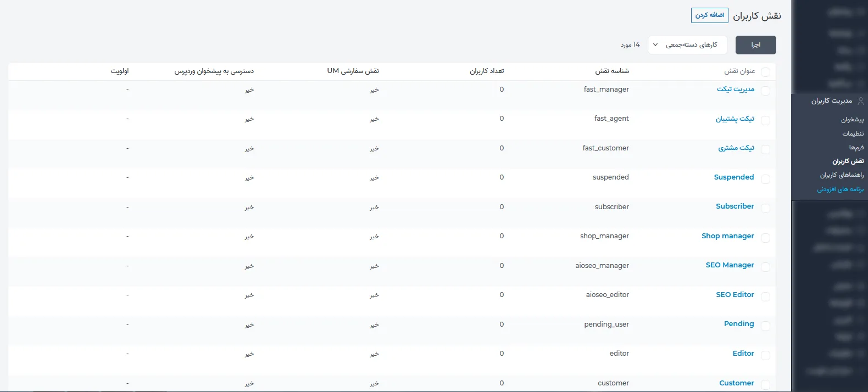Select the checkbox for the fast_agent row
Viewport: 868px width, 392px height.
click(x=766, y=120)
